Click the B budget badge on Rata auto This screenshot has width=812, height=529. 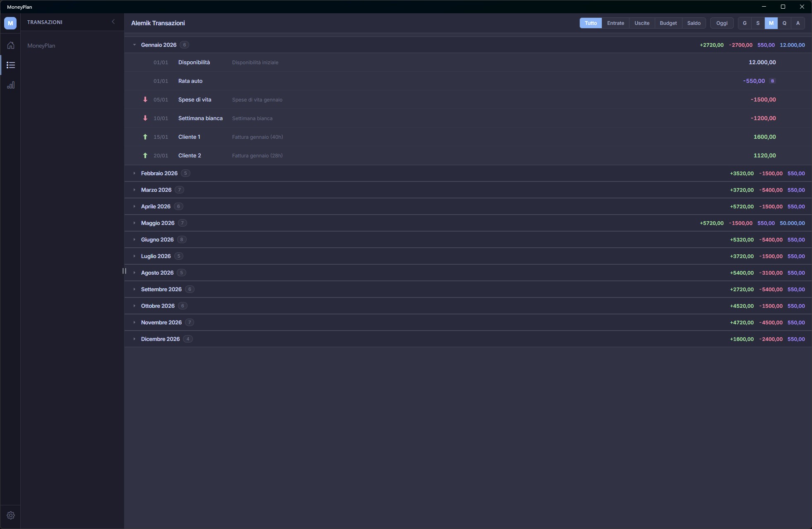(x=772, y=81)
